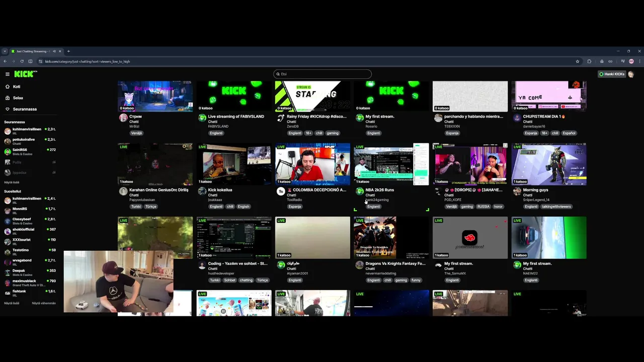Open CHUPISTREAM DIA 1 stream title
Image resolution: width=644 pixels, height=362 pixels.
click(544, 116)
